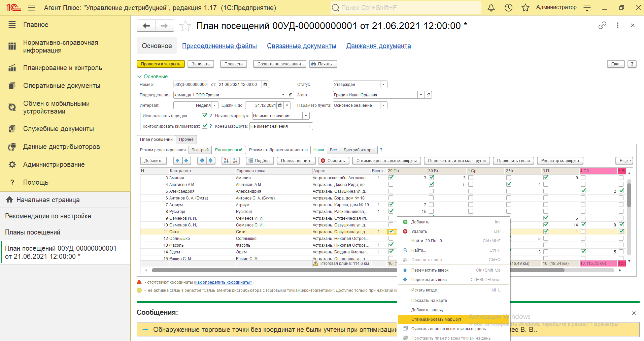Open the main hamburger menu

pos(32,7)
